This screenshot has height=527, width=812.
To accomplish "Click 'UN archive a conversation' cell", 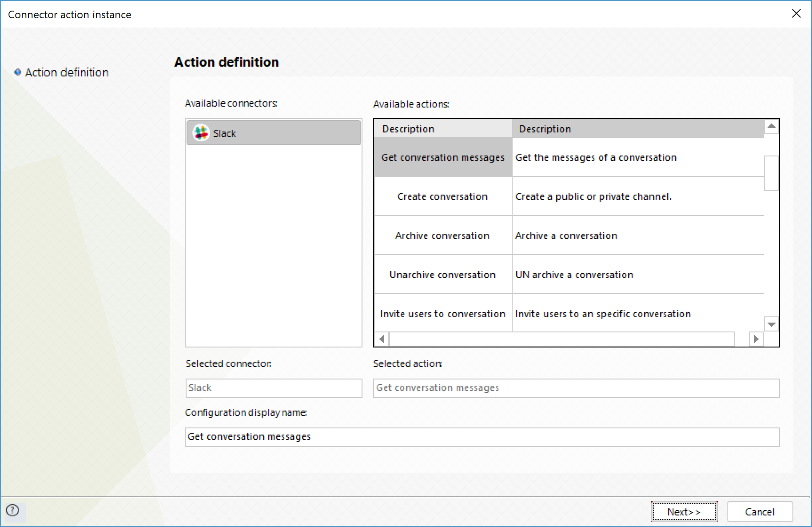I will [x=638, y=275].
